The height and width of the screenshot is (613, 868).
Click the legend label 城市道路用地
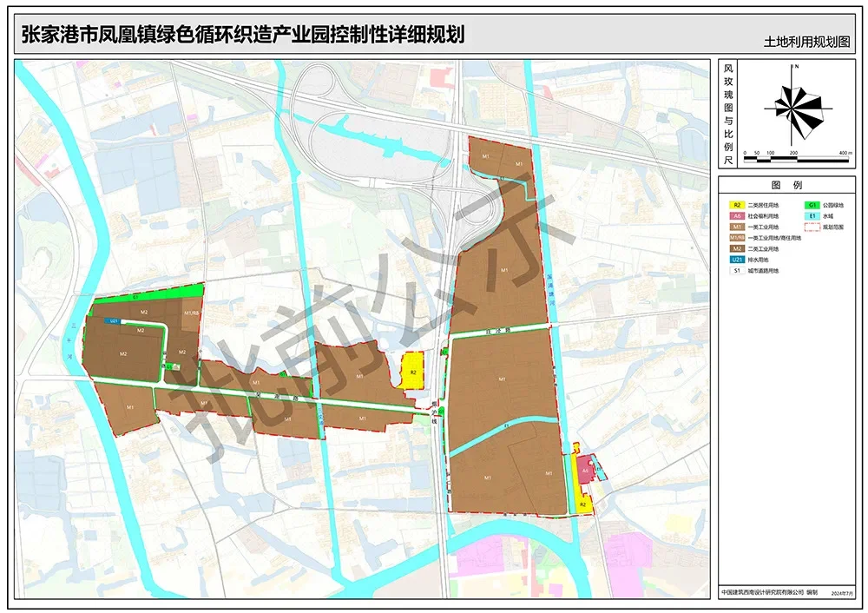point(763,271)
